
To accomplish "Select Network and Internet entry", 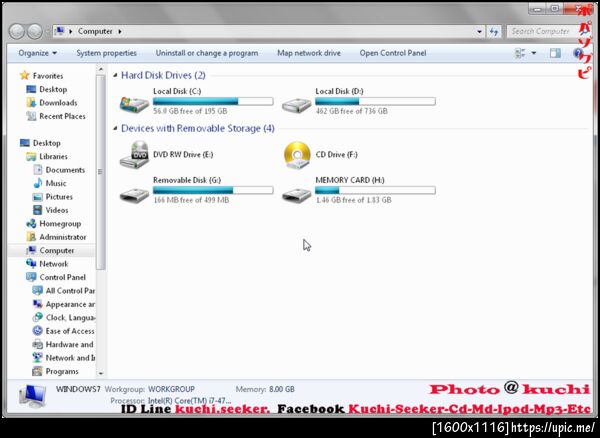I will [x=70, y=358].
